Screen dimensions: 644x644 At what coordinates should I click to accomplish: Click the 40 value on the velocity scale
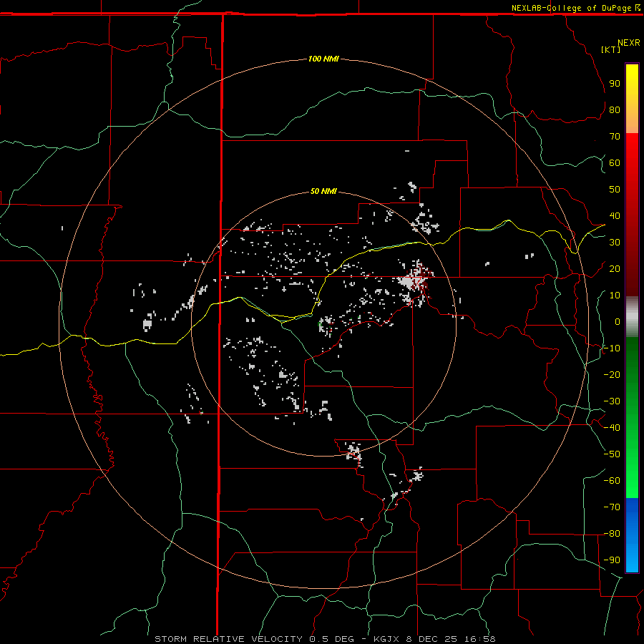[x=615, y=215]
